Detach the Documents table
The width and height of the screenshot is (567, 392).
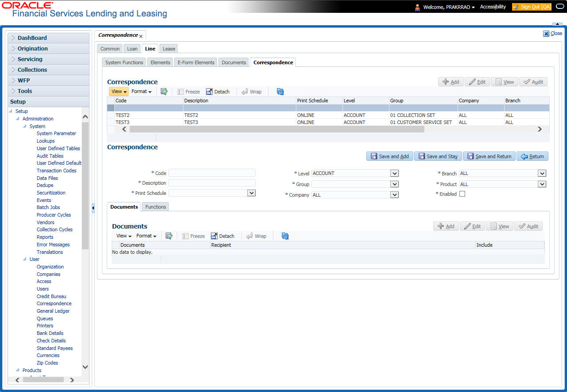coord(222,236)
